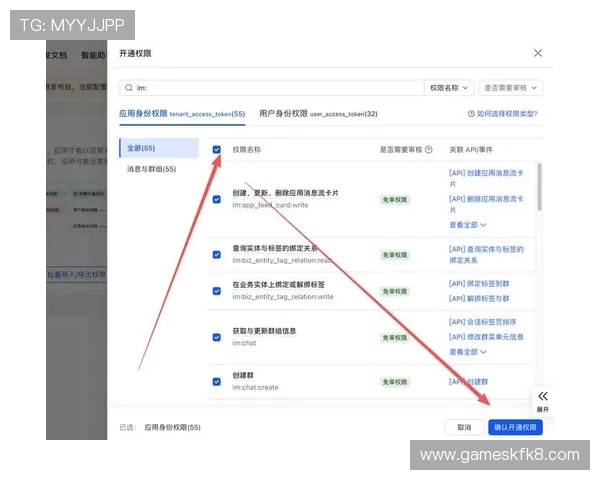Click 确认开通权限 button
Image resolution: width=600 pixels, height=480 pixels.
tap(515, 427)
